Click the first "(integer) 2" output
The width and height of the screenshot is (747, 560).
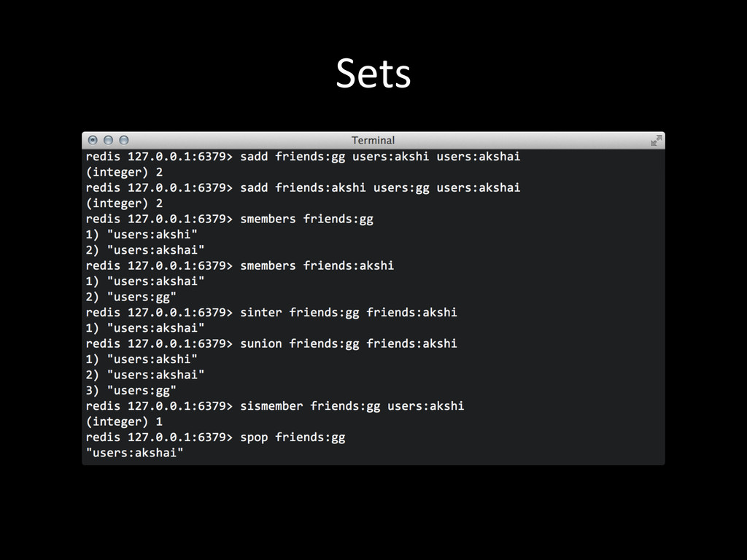(124, 172)
